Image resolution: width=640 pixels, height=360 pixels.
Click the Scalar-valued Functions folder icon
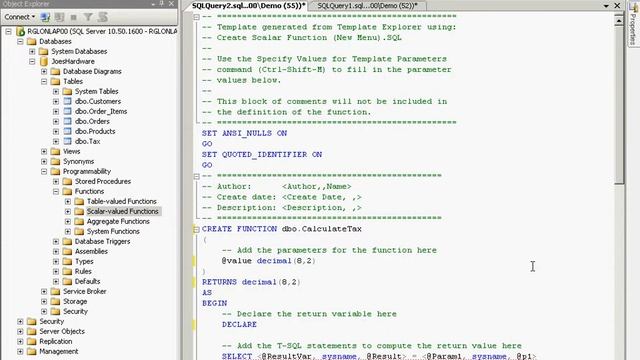click(79, 211)
